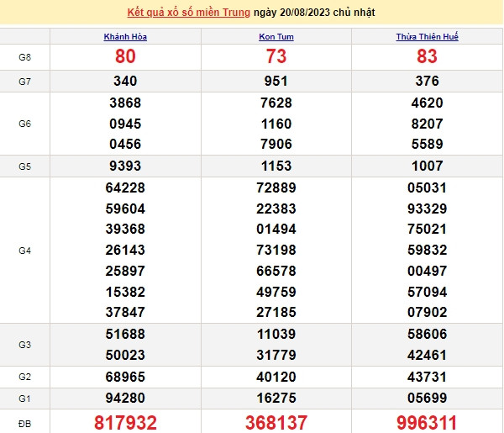Select Kon Tum special prize 368137
The image size is (504, 433).
pos(276,422)
